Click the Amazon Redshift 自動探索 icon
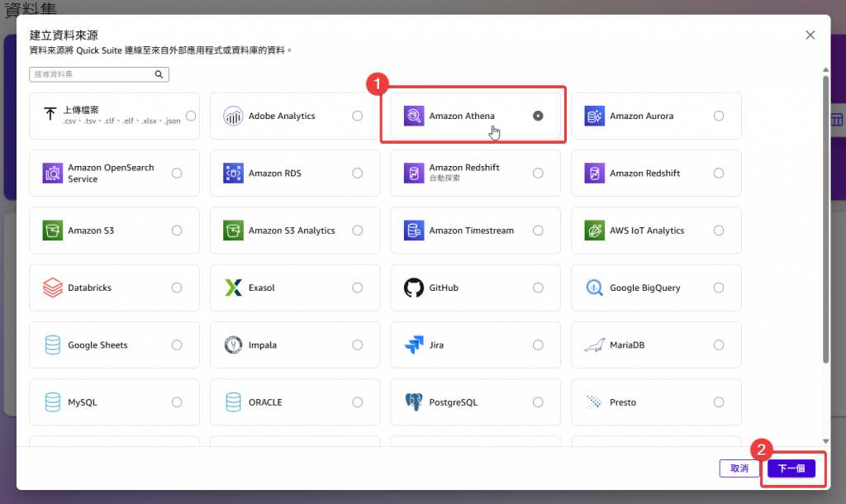Image resolution: width=846 pixels, height=504 pixels. 414,174
